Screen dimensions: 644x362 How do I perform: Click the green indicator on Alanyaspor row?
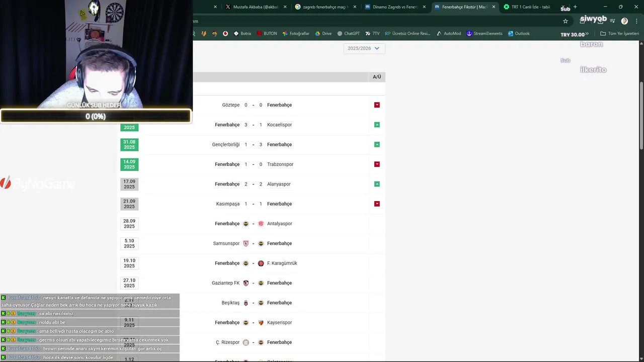[377, 184]
